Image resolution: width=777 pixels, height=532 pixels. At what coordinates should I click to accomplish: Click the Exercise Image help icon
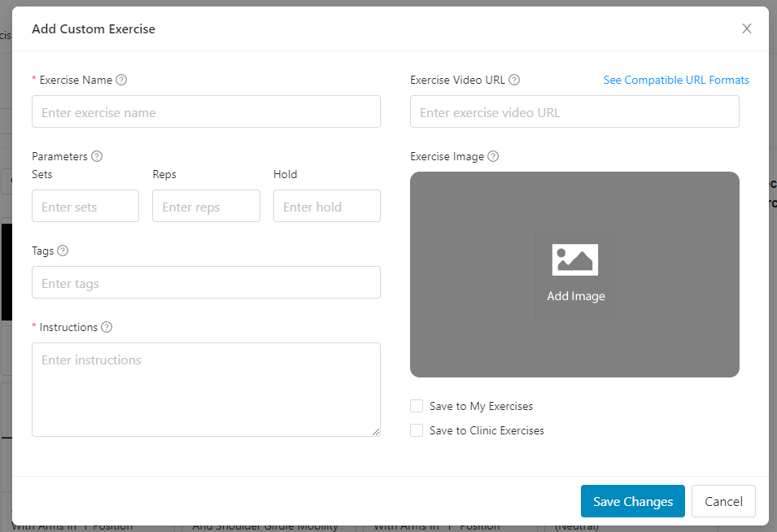493,156
